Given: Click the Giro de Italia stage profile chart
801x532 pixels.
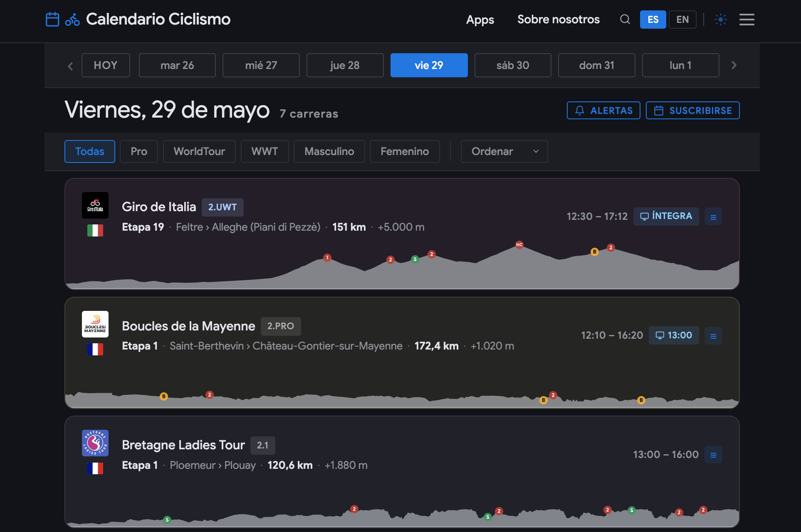Looking at the screenshot, I should 402,266.
